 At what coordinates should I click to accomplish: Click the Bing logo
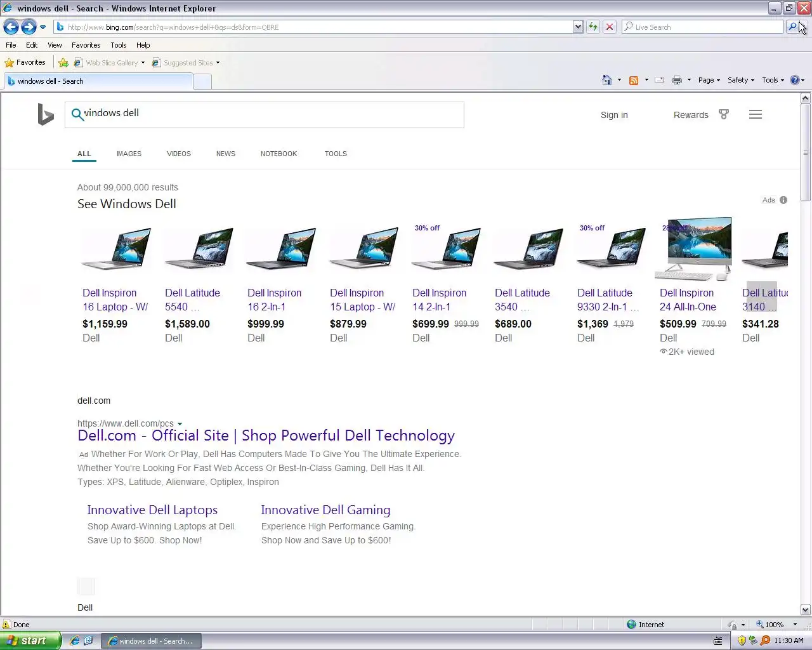[46, 115]
